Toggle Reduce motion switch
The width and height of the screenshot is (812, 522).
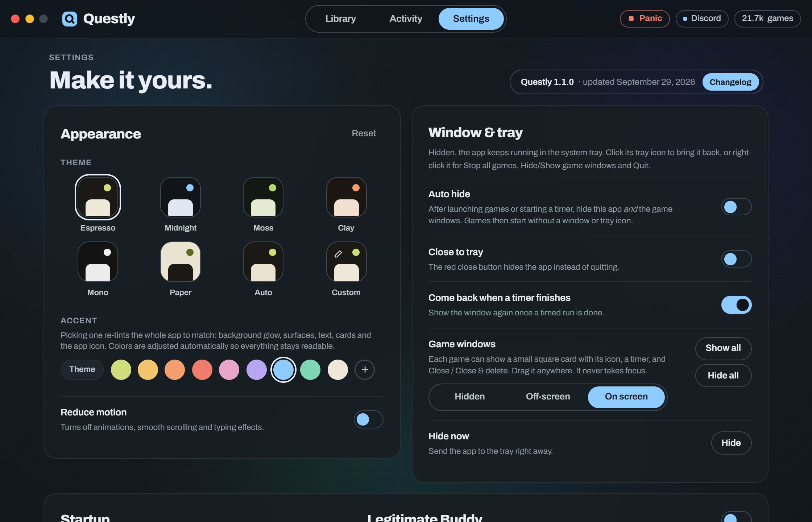point(369,419)
